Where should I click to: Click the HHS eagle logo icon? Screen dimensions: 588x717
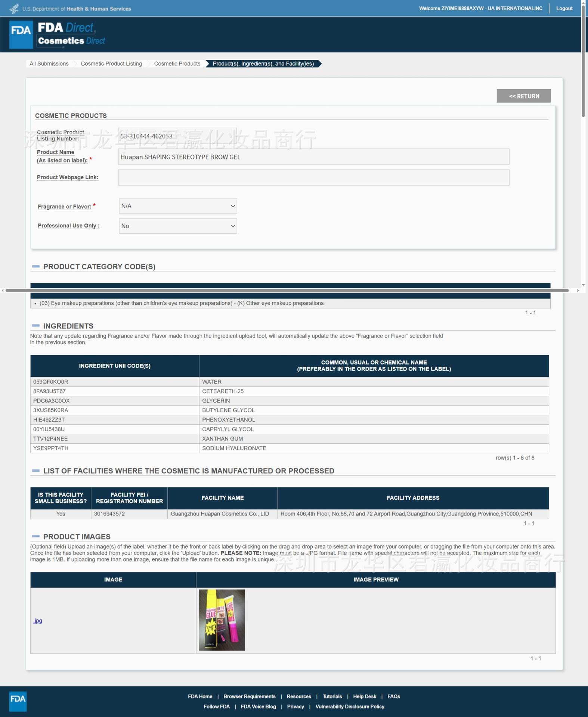(x=14, y=8)
